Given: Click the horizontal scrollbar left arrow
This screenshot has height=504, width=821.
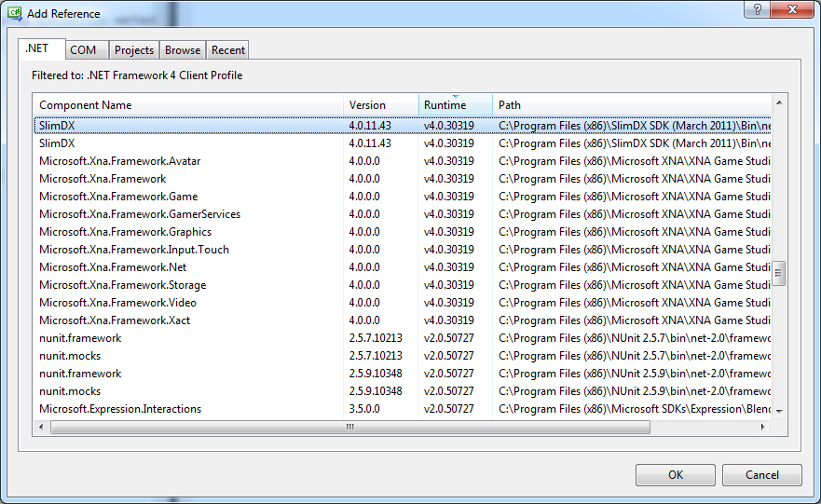Looking at the screenshot, I should tap(41, 427).
